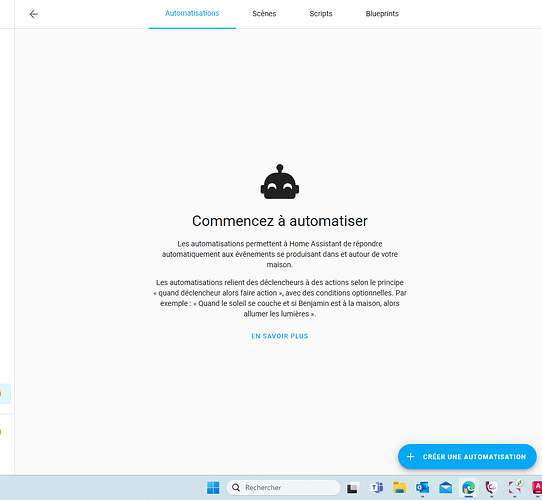542x500 pixels.
Task: Click the CRÉER UNE AUTOMATISATION button
Action: [x=467, y=457]
